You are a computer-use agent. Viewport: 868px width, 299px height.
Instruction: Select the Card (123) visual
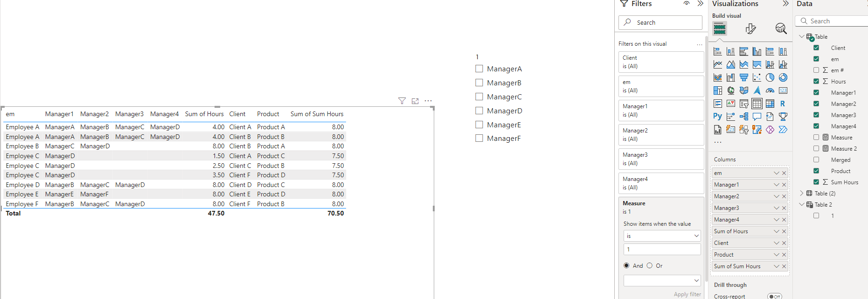pyautogui.click(x=783, y=90)
